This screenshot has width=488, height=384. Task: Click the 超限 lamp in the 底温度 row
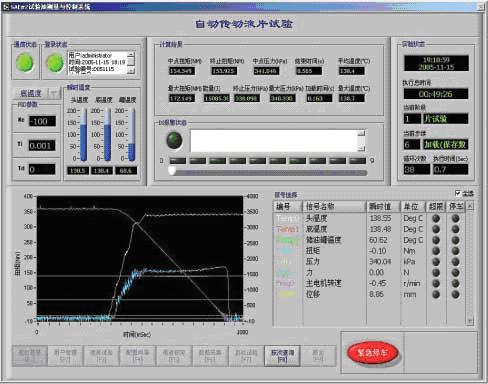click(x=436, y=229)
